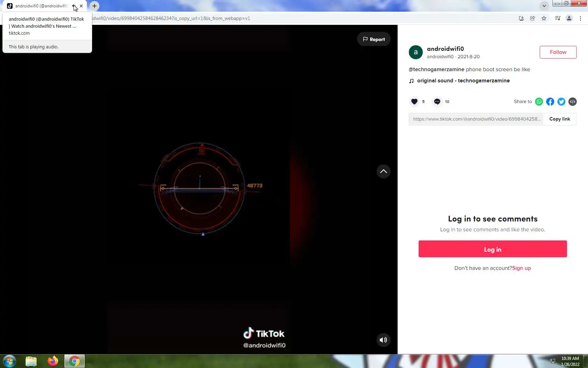Follow androidwifi0
This screenshot has width=588, height=368.
558,52
